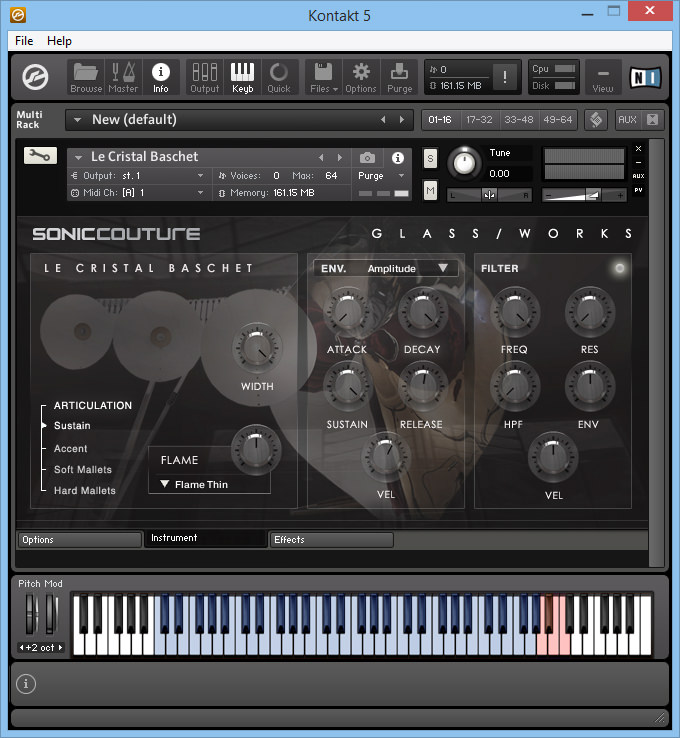Viewport: 680px width, 738px height.
Task: Open the Files disk menu
Action: (323, 77)
